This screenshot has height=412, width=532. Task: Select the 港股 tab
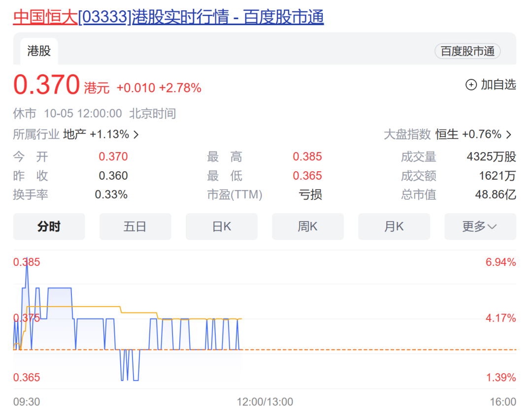(39, 51)
